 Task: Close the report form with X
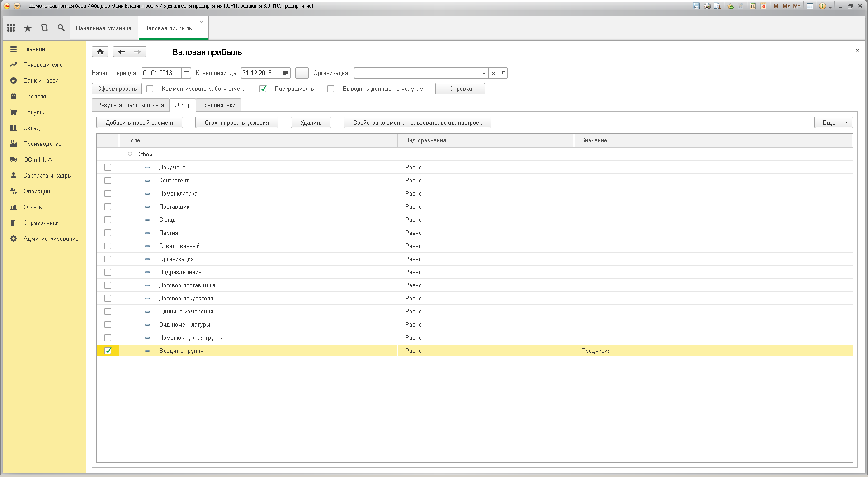pos(857,51)
